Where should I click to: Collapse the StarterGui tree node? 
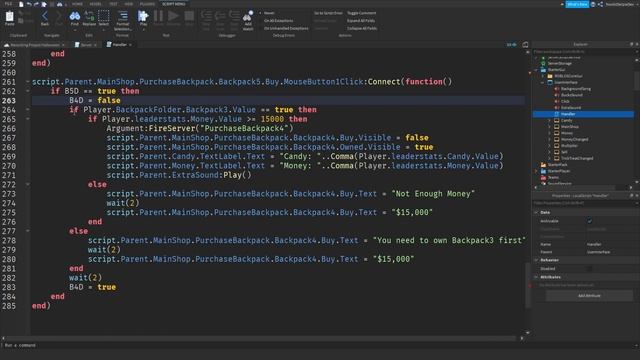tap(536, 70)
